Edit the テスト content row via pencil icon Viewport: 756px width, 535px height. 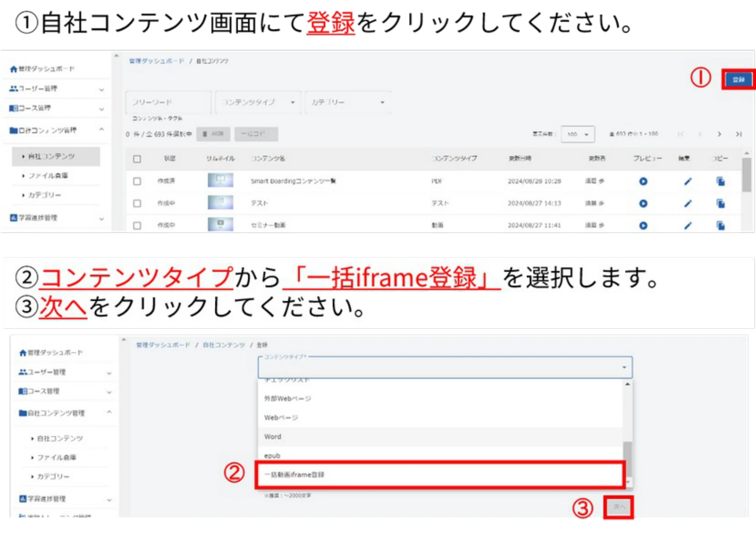(688, 203)
